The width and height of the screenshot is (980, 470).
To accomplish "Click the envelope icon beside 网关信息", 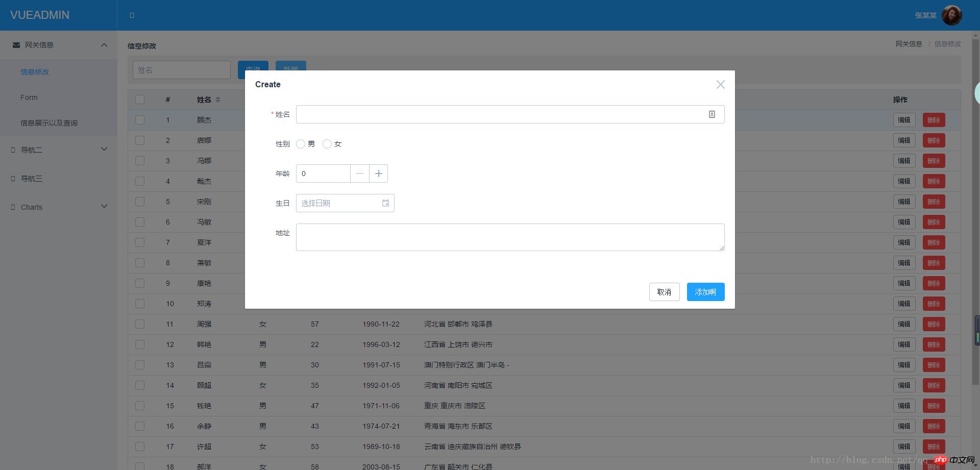I will tap(16, 45).
